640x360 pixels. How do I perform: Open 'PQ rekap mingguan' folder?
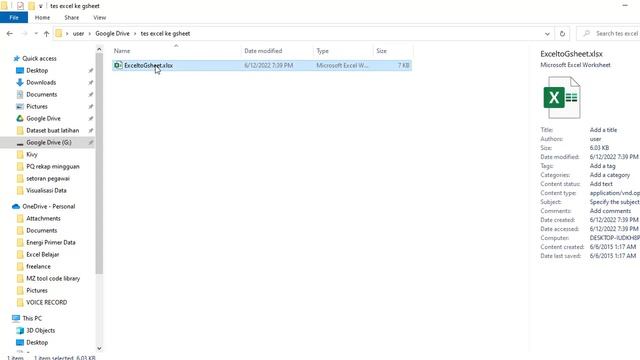53,167
